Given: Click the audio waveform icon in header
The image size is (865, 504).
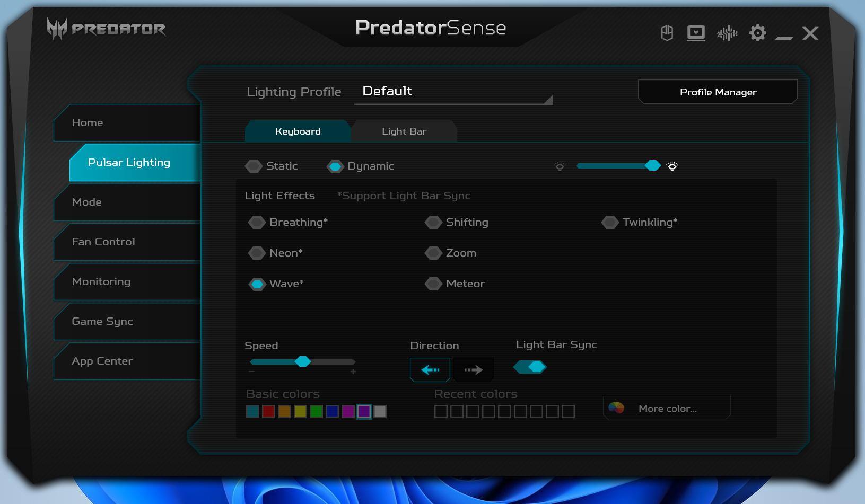Looking at the screenshot, I should pyautogui.click(x=727, y=33).
